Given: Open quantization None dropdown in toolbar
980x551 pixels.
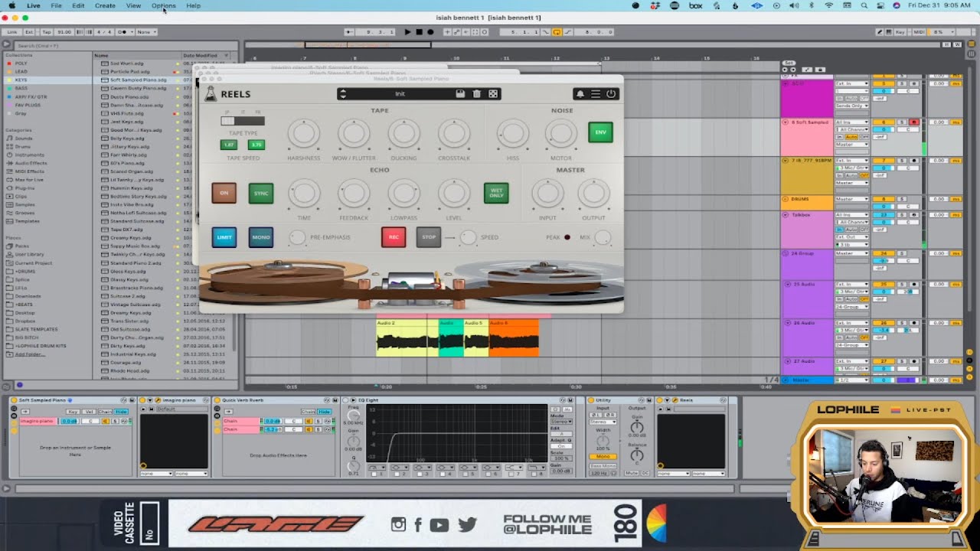Looking at the screenshot, I should pyautogui.click(x=146, y=32).
